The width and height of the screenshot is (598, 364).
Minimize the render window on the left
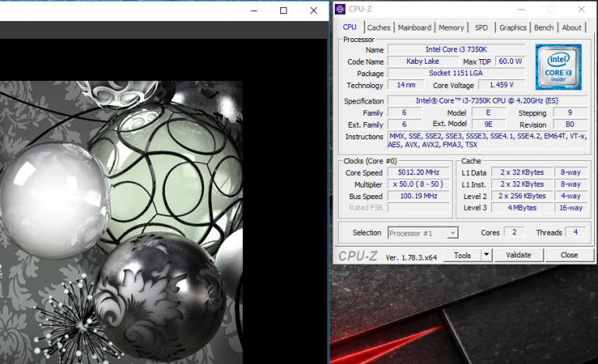click(254, 11)
